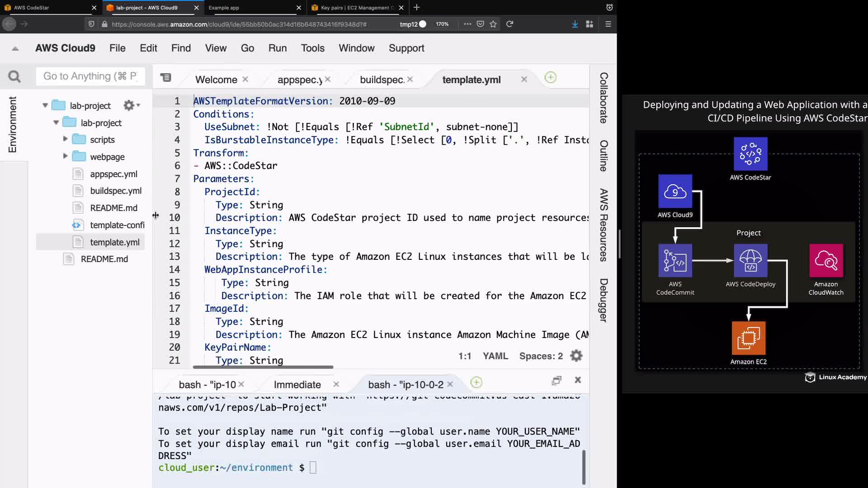868x488 pixels.
Task: Open the Collaborate side panel
Action: (604, 98)
